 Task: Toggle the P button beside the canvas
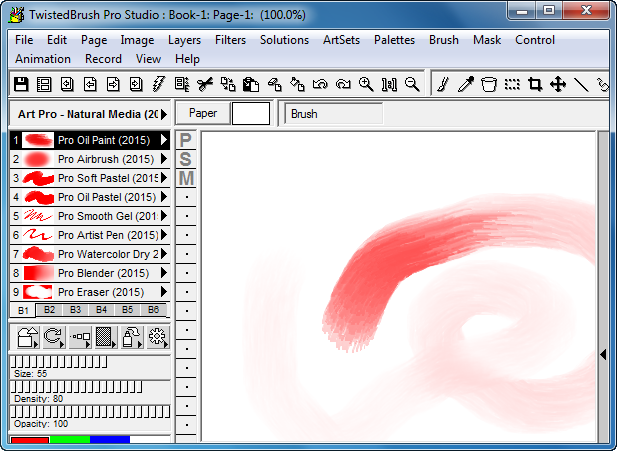point(186,140)
